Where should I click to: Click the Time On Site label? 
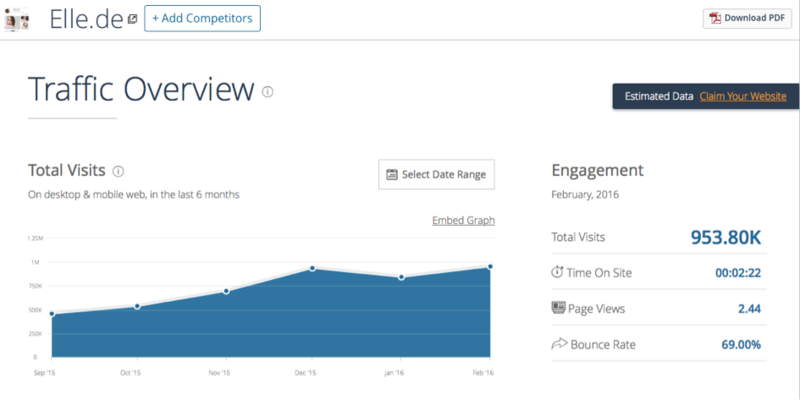(599, 273)
